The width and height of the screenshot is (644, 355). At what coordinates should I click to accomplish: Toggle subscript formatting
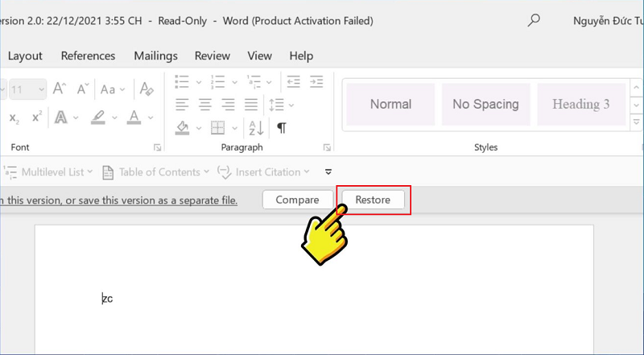pos(14,118)
